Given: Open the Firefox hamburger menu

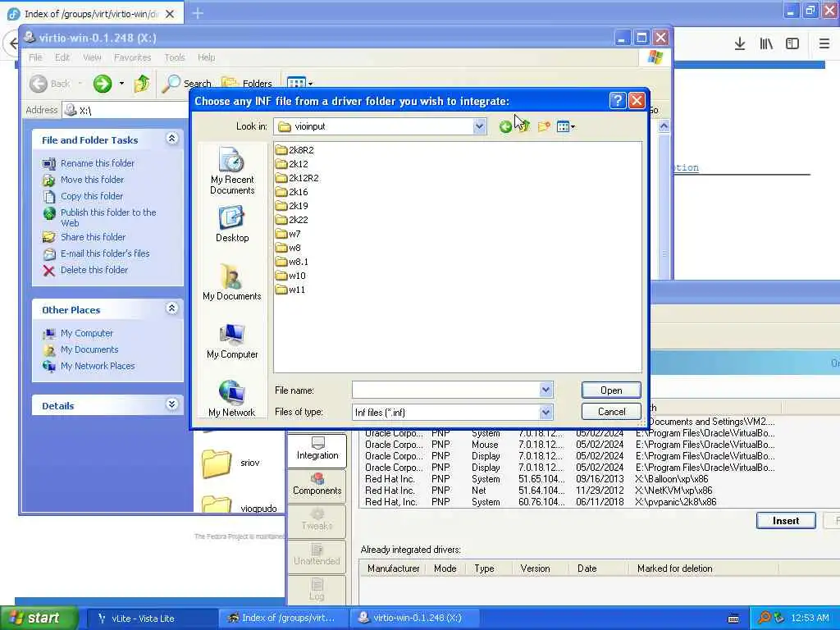Looking at the screenshot, I should pos(824,44).
